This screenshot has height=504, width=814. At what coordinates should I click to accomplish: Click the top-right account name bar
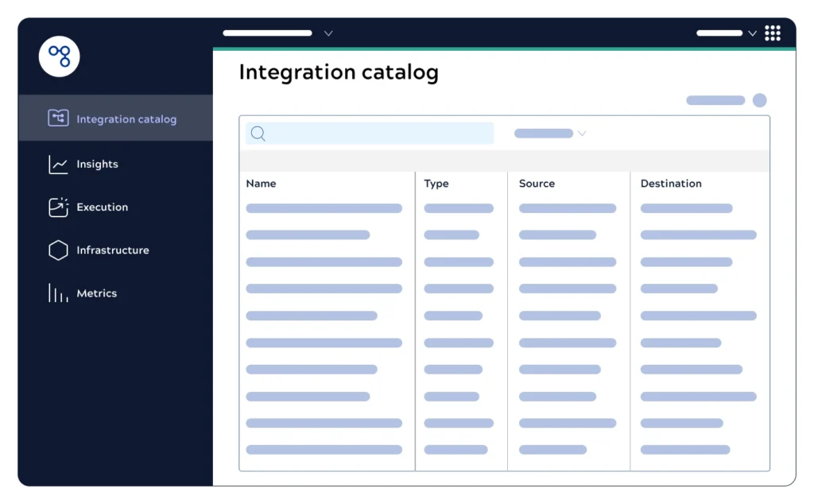tap(719, 33)
